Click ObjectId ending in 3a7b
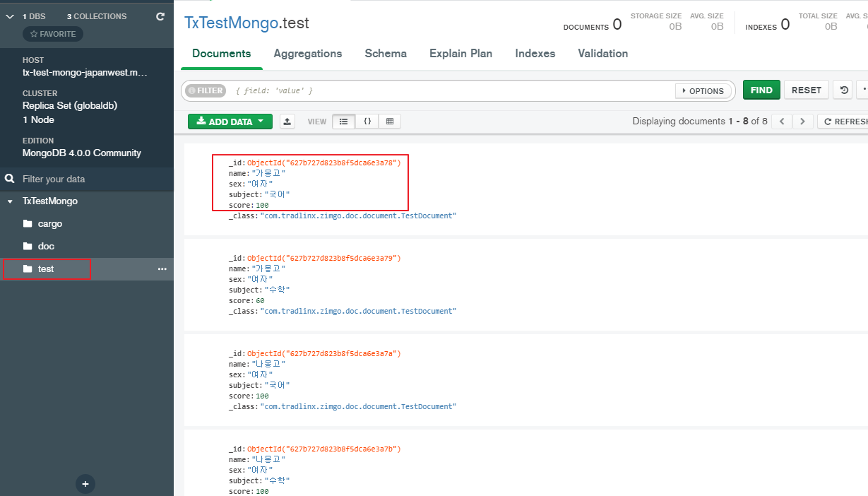 pyautogui.click(x=323, y=449)
